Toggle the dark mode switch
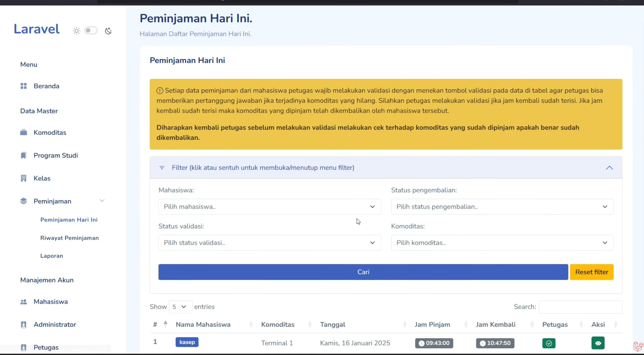 coord(91,31)
